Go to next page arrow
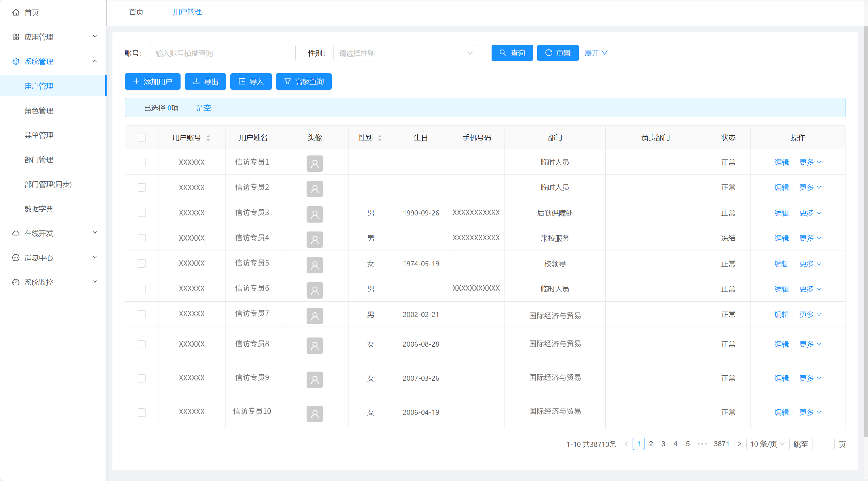Viewport: 868px width, 481px height. (739, 444)
